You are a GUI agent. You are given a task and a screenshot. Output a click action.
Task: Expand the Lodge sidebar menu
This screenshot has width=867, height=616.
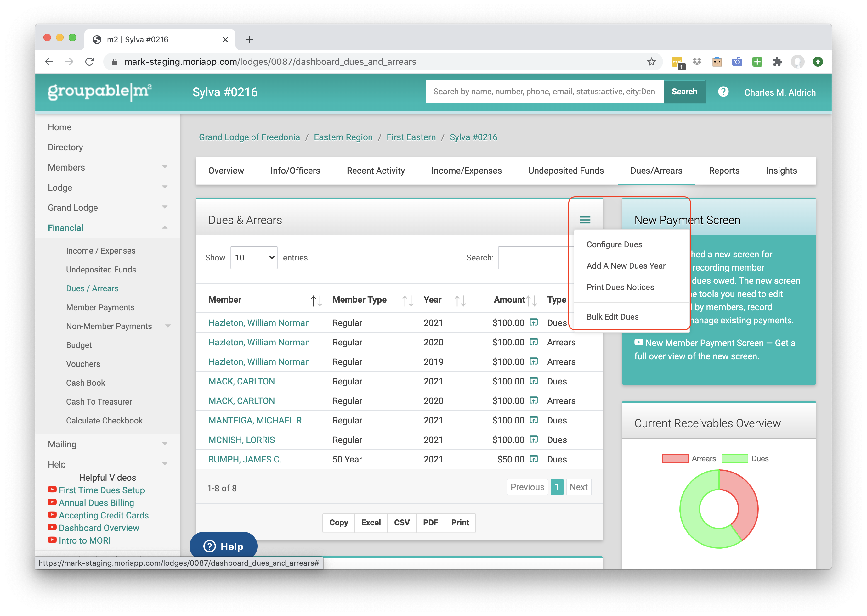pyautogui.click(x=164, y=187)
